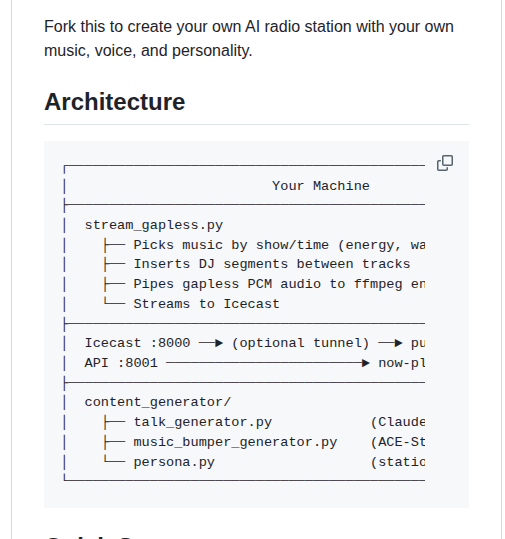505x539 pixels.
Task: Click the long arrow after API :8001
Action: pyautogui.click(x=268, y=363)
